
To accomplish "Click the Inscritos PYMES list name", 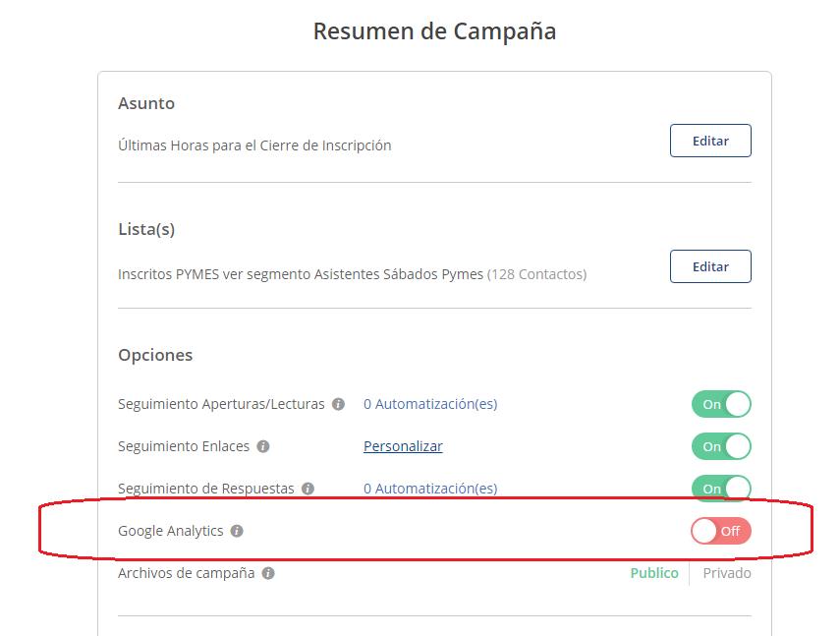I will point(301,274).
